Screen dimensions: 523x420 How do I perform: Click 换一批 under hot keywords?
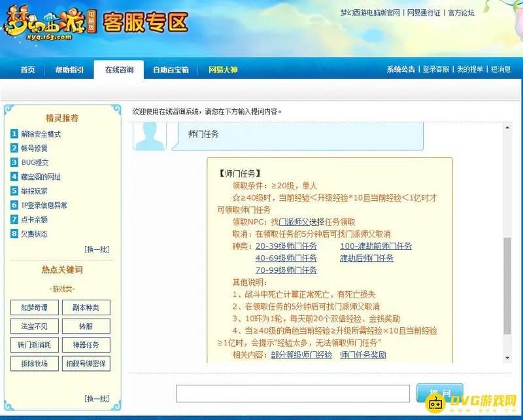coord(97,398)
